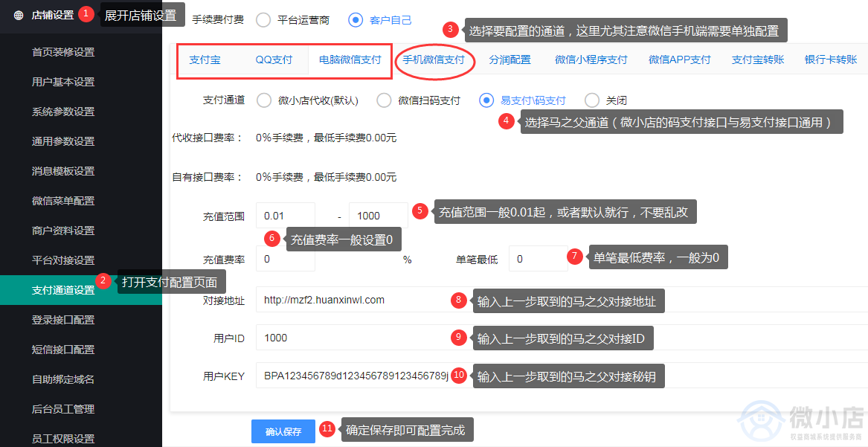Open 首页装修设置 in sidebar
The width and height of the screenshot is (868, 447).
(x=63, y=52)
